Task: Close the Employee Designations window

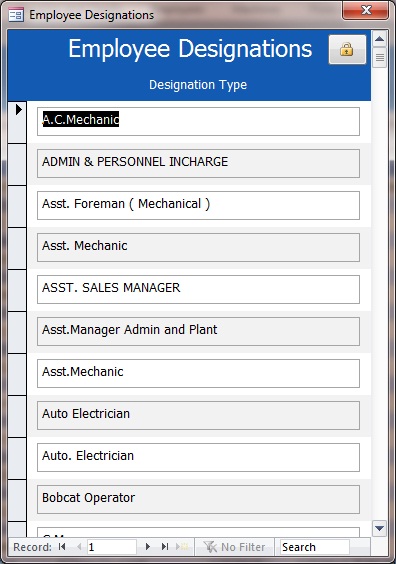Action: 365,10
